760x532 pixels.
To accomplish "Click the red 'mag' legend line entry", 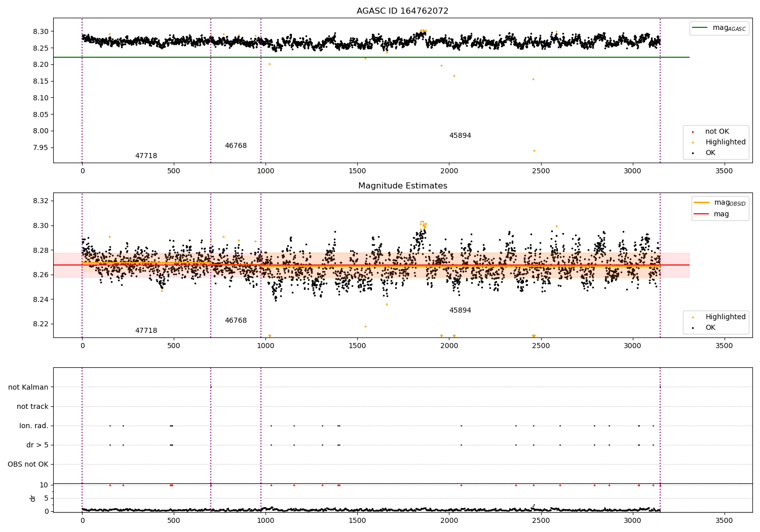I will [711, 214].
